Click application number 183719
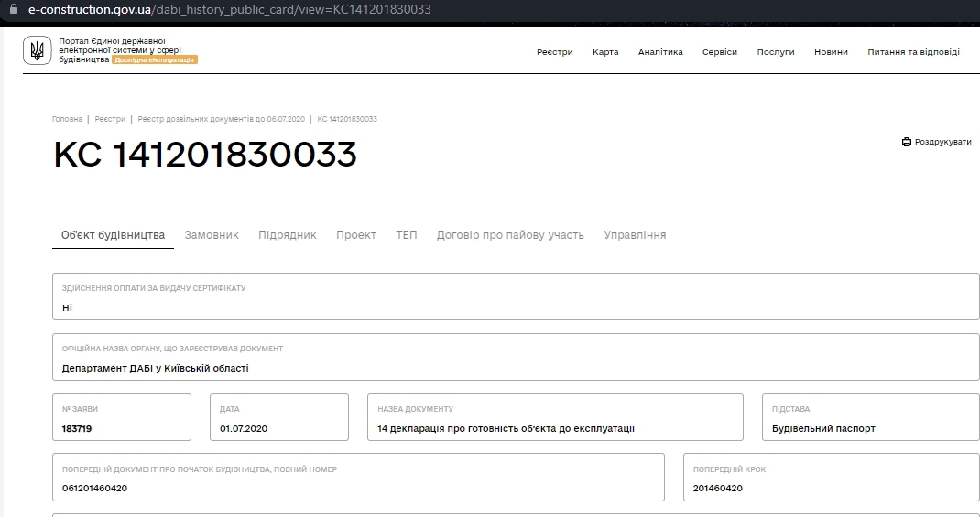This screenshot has height=517, width=980. [77, 428]
